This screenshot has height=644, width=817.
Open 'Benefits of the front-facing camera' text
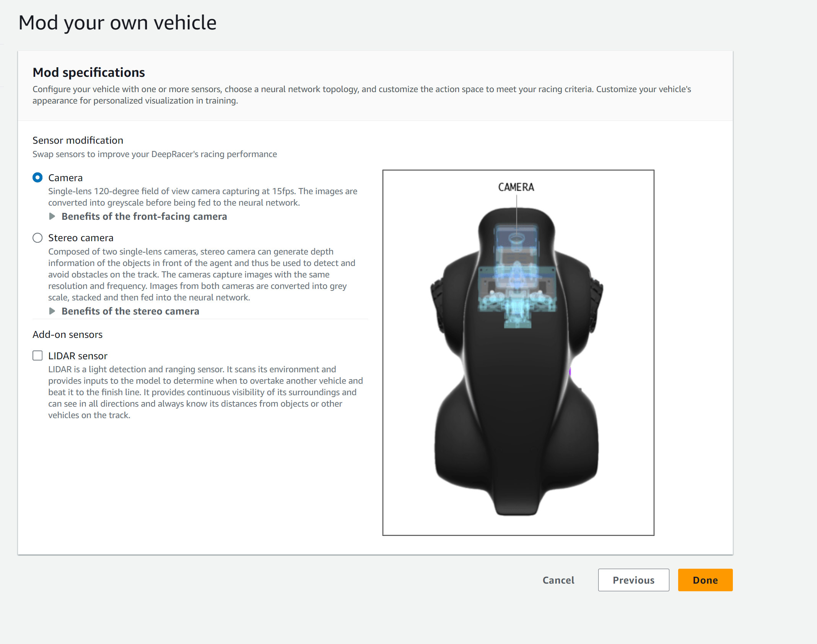(144, 216)
